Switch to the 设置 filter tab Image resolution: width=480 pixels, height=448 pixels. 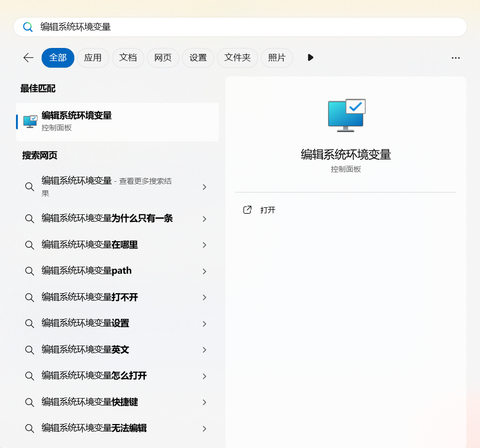click(198, 57)
